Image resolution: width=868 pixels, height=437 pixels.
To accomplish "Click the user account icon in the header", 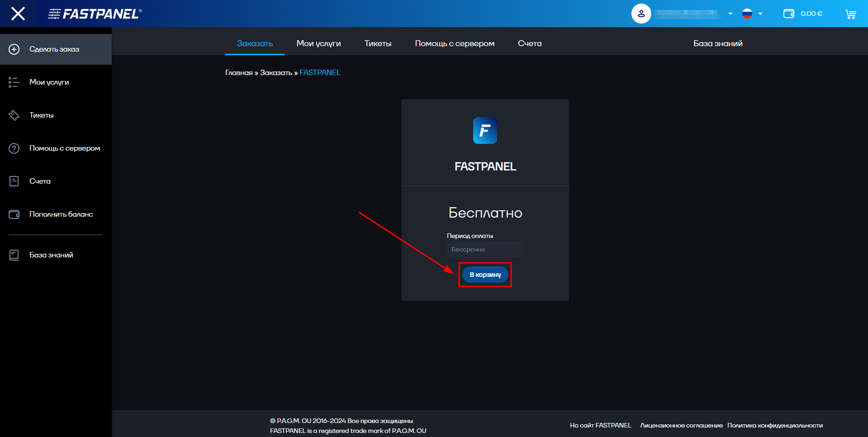I will coord(641,13).
